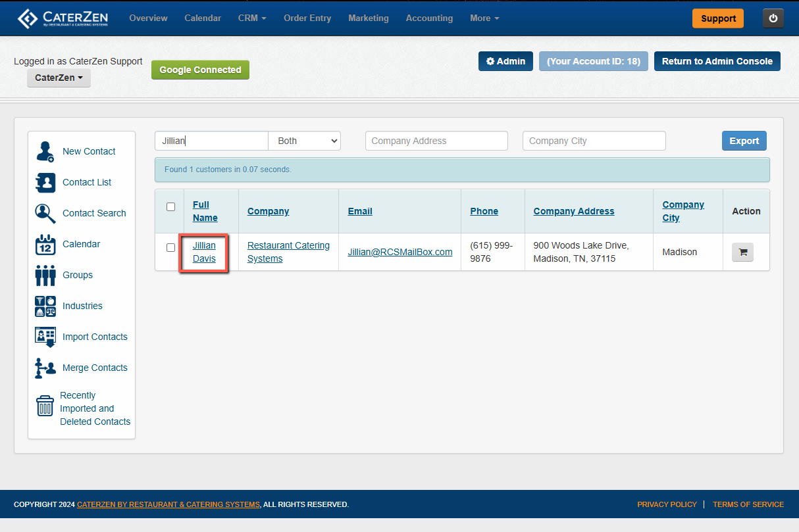Screen dimensions: 799x532
Task: Tick the select-all checkbox in table header
Action: pos(170,206)
